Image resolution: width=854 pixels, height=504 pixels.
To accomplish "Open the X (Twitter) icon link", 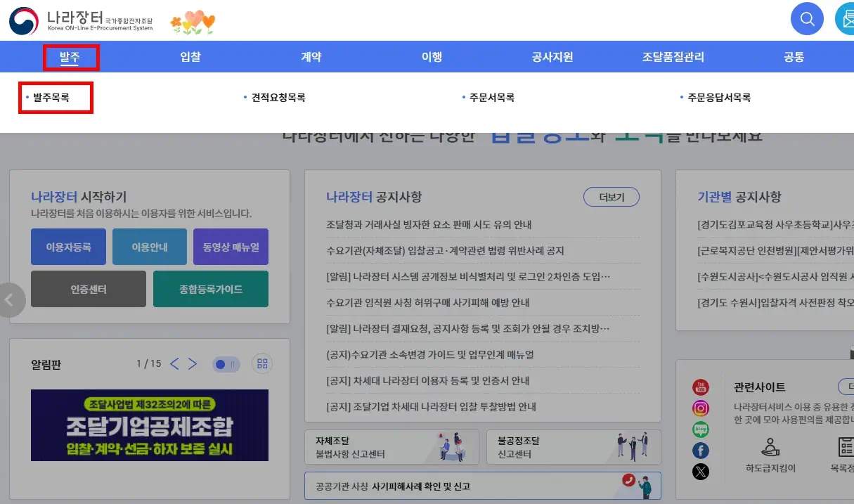I will (701, 472).
